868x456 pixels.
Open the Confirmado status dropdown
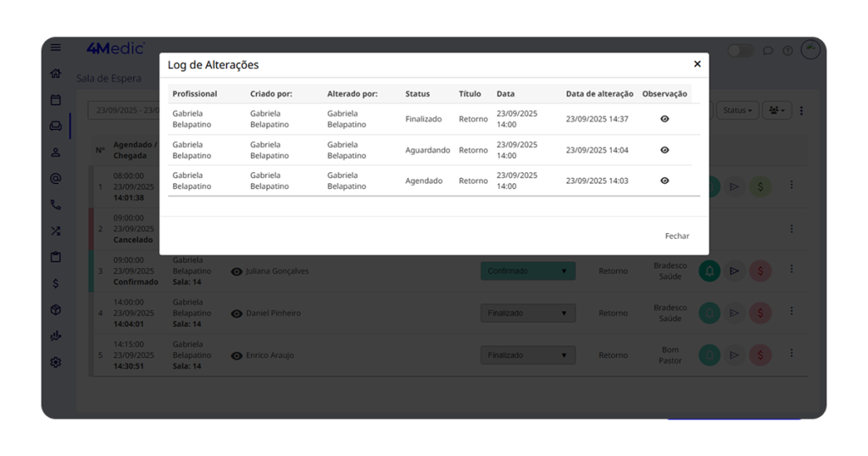pyautogui.click(x=527, y=271)
